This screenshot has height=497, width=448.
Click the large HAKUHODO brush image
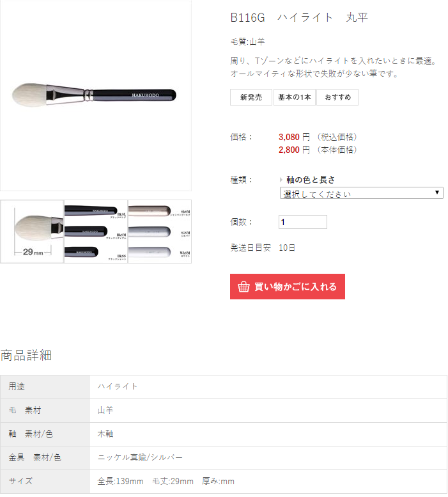point(96,95)
